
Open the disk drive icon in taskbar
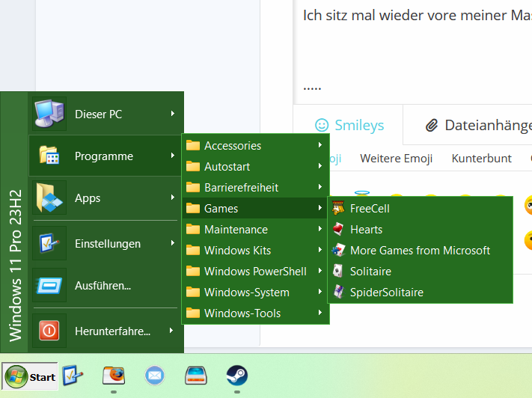tap(196, 376)
